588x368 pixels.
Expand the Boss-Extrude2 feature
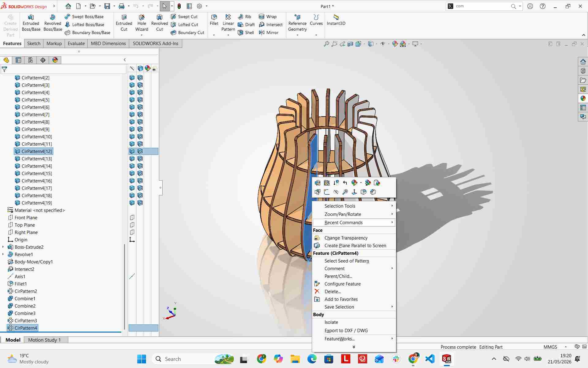[x=3, y=247]
